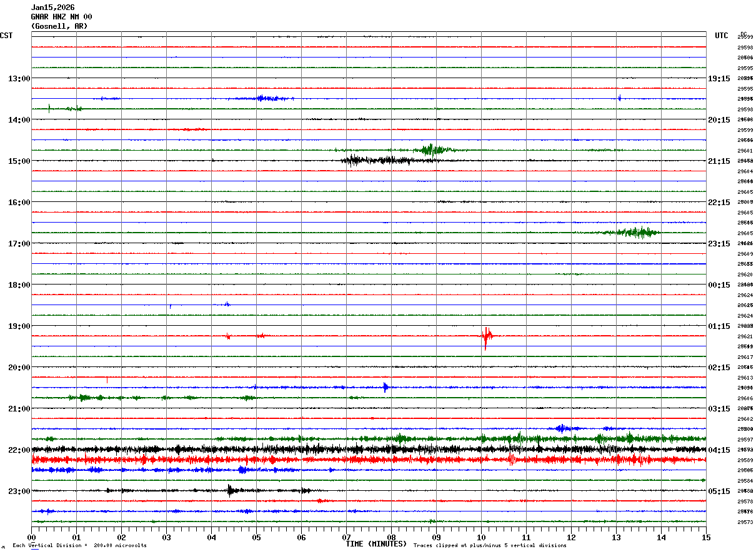Click DC offset value 29621
This screenshot has height=554, width=756.
tap(745, 336)
